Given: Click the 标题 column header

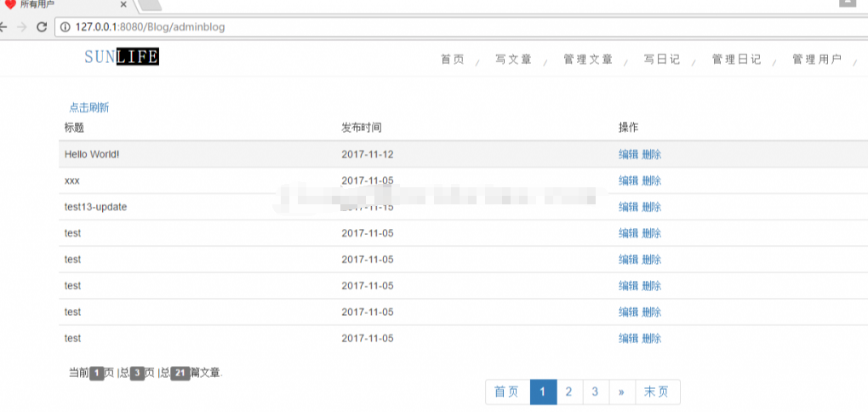Looking at the screenshot, I should point(74,128).
